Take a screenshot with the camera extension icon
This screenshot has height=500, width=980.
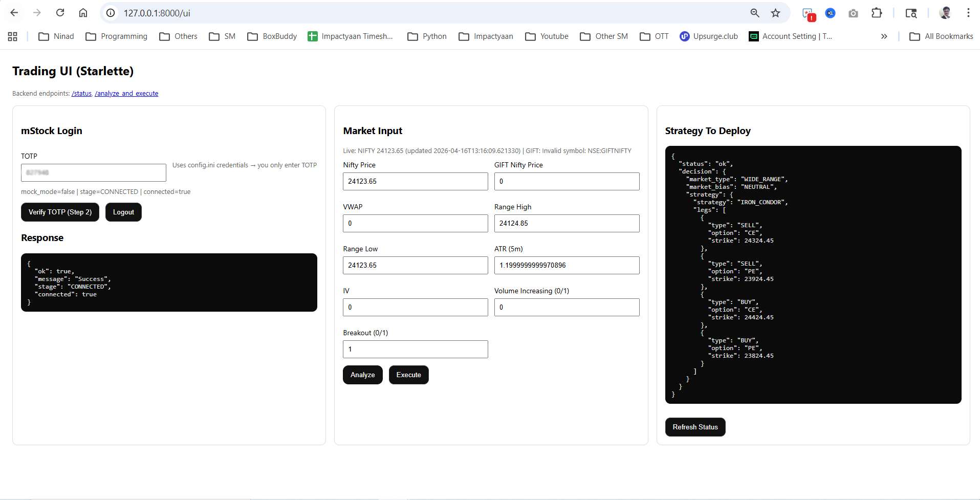(x=853, y=13)
